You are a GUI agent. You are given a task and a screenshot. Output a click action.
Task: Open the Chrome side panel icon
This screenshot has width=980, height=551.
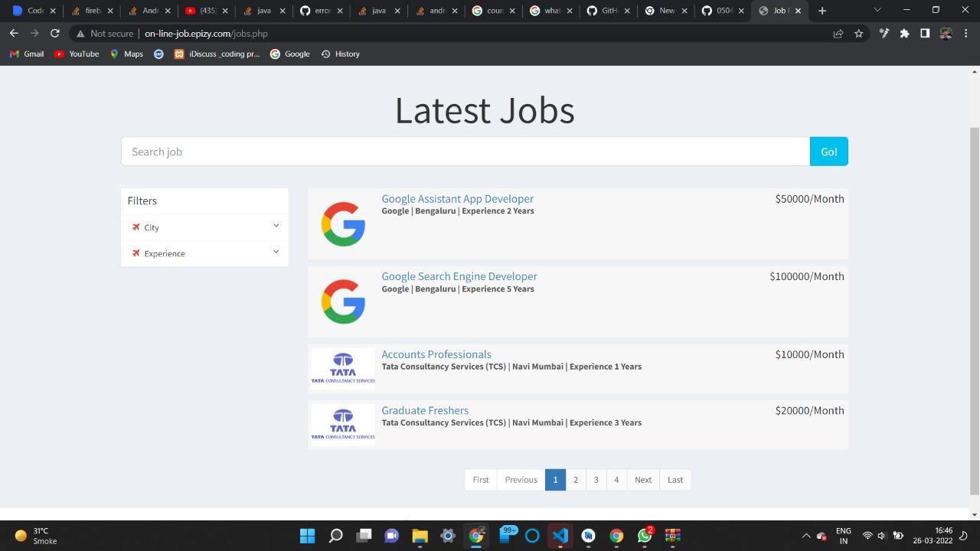pyautogui.click(x=925, y=34)
